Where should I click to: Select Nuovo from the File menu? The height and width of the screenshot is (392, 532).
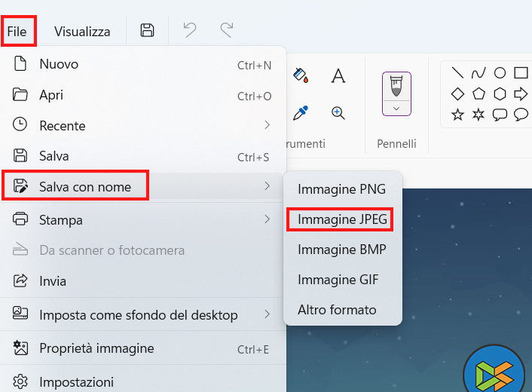142,64
